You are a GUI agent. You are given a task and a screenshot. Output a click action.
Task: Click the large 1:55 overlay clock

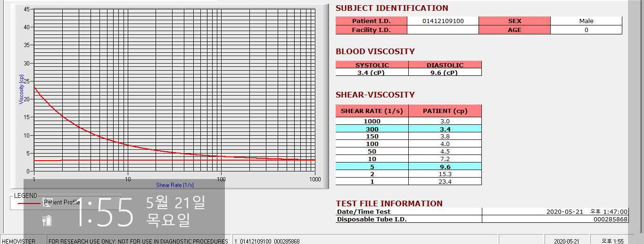coord(104,212)
